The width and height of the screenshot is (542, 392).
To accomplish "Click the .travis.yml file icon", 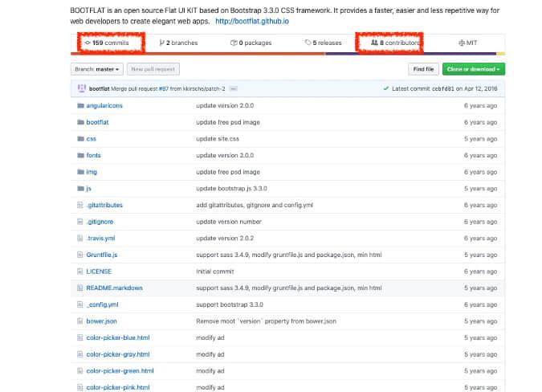I will (x=79, y=238).
